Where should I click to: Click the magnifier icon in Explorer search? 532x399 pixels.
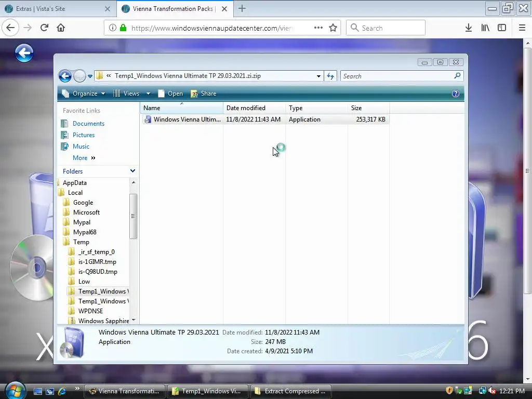tap(457, 76)
